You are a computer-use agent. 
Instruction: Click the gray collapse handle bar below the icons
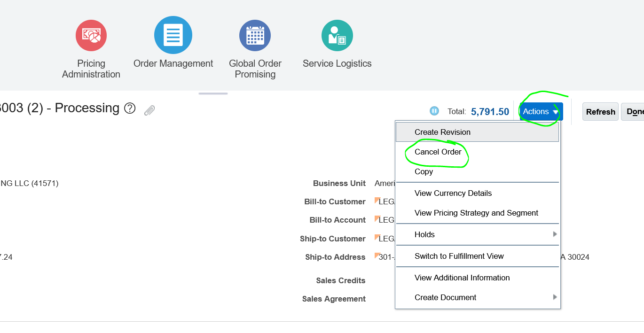(213, 93)
